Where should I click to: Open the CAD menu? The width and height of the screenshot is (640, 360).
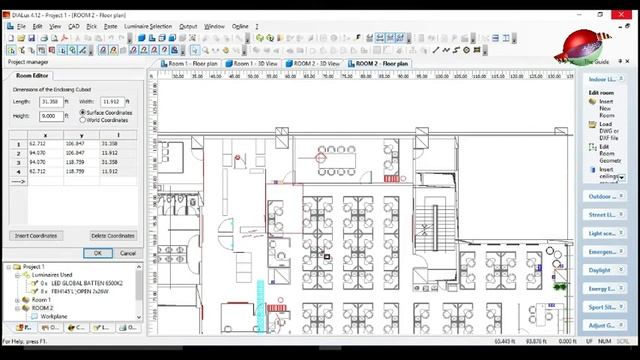(74, 26)
